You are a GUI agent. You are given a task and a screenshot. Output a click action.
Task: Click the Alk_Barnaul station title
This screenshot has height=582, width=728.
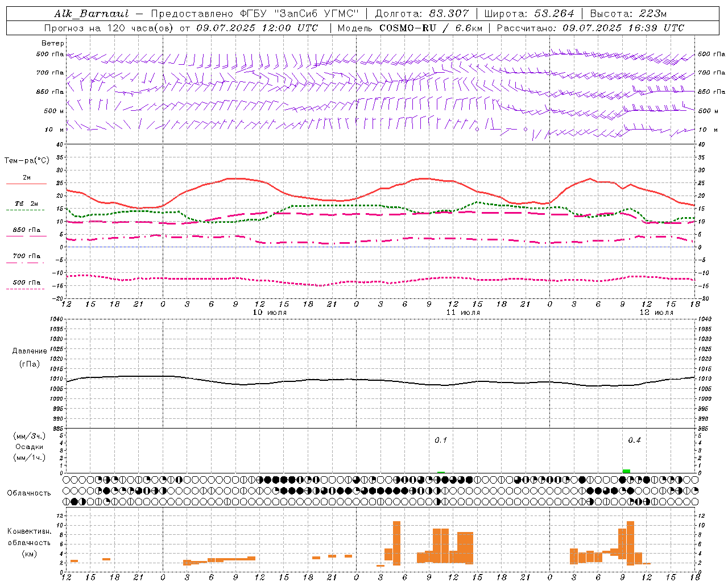[x=92, y=14]
